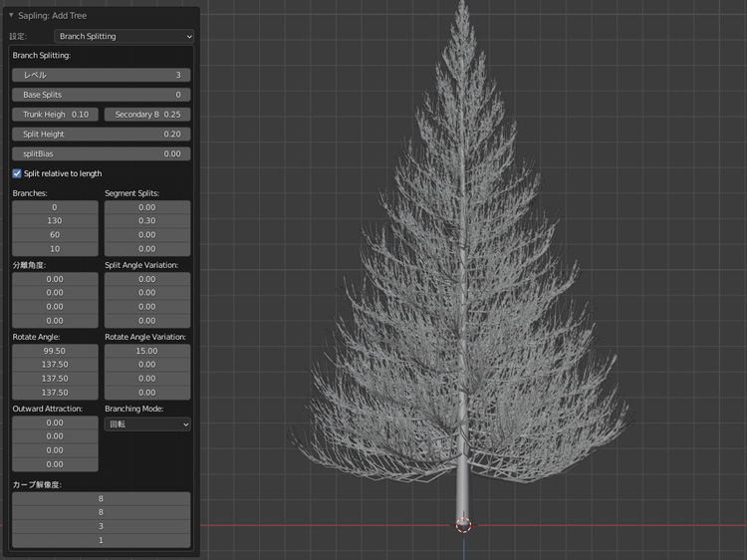Viewport: 747px width, 560px height.
Task: Open the Branching Mode 回転 dropdown
Action: click(147, 424)
